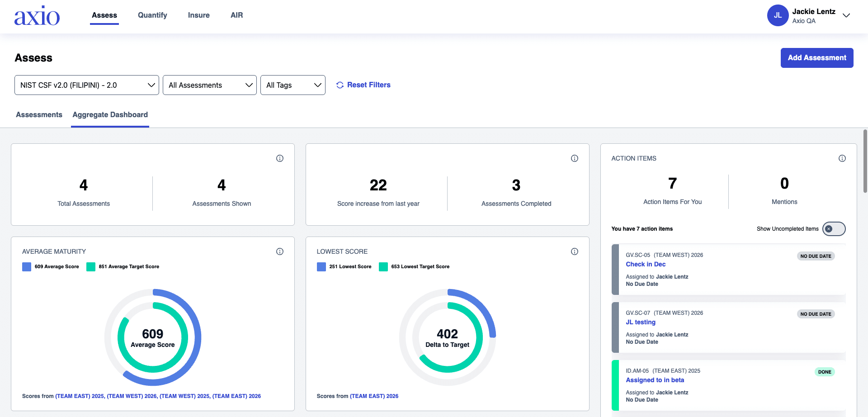Click the blue Average Score legend swatch
Viewport: 868px width, 417px height.
(x=27, y=267)
